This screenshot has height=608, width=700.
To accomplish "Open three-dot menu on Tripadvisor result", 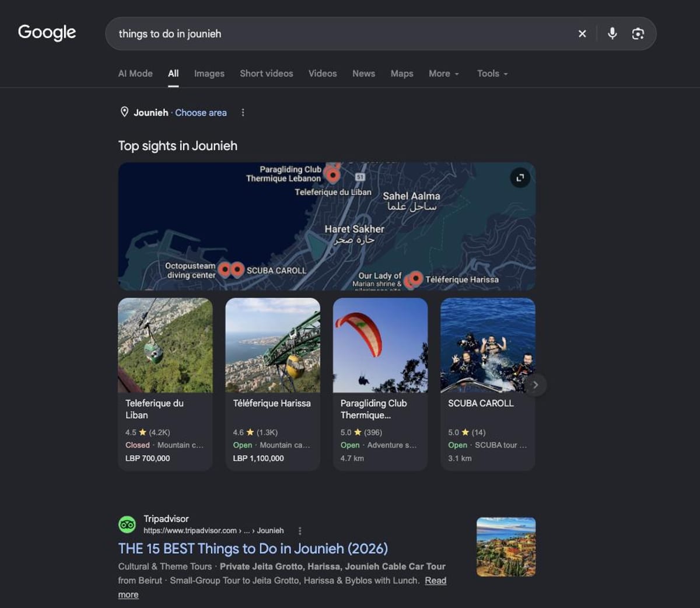I will (x=300, y=531).
